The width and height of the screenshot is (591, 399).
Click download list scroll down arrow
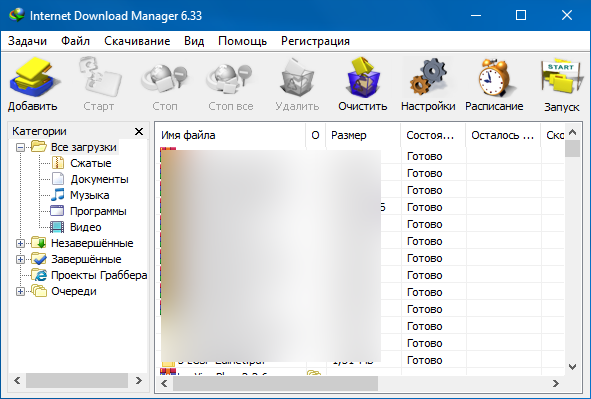[573, 367]
